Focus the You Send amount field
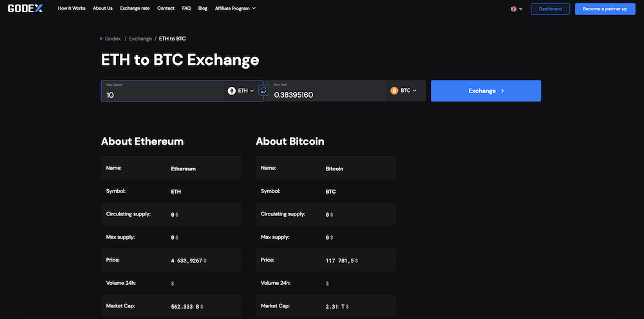 point(164,95)
